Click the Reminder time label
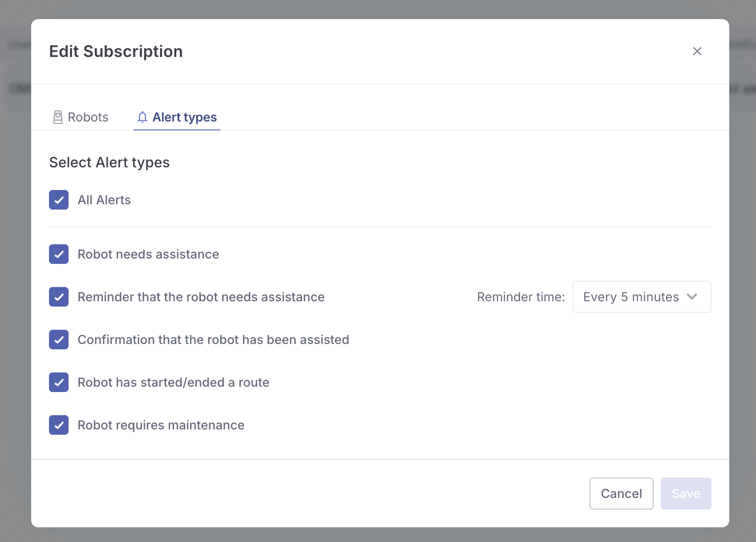 pos(520,297)
